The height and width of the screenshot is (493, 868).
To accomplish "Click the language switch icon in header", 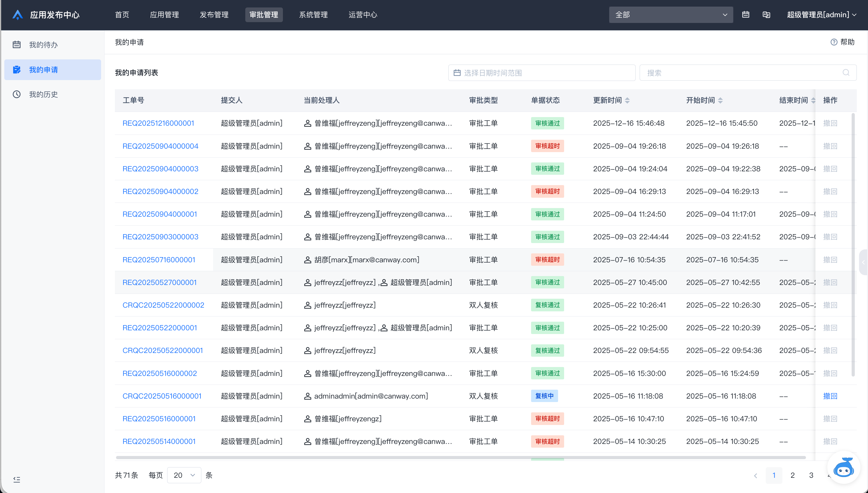I will pyautogui.click(x=766, y=15).
